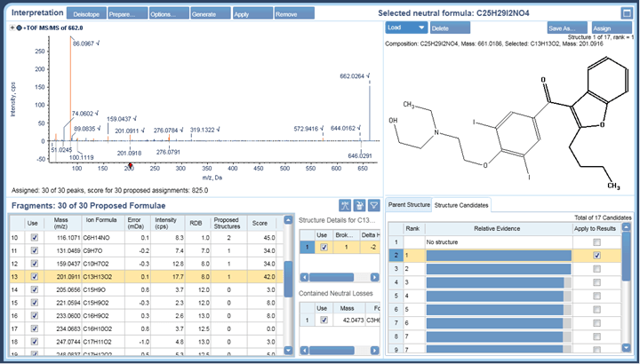Toggle Use checkbox in Structure Details row 1
This screenshot has width=640, height=364.
point(324,248)
